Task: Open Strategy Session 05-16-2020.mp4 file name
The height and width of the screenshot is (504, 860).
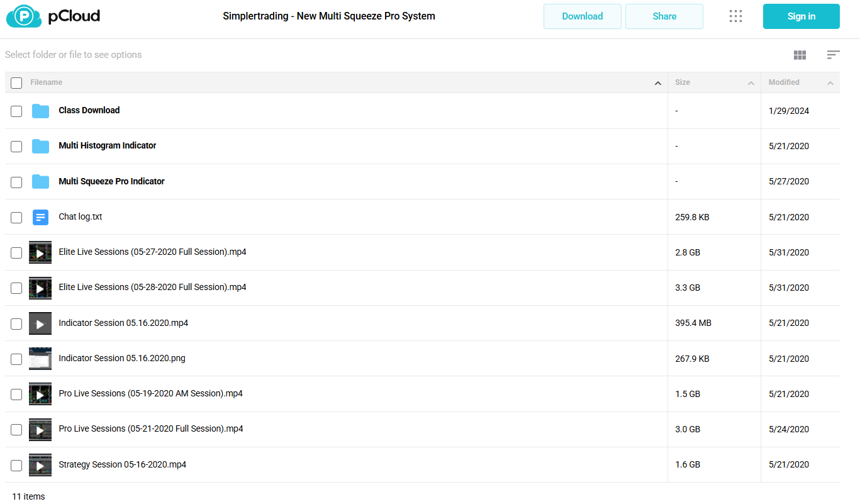Action: pos(123,464)
